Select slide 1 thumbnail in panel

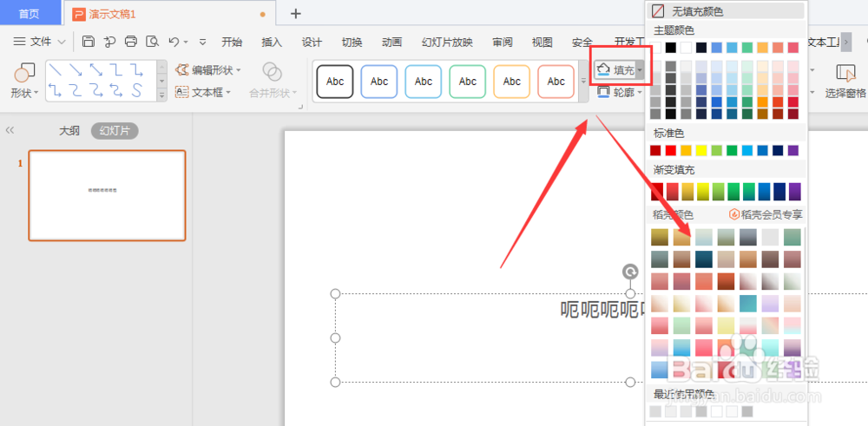coord(107,195)
